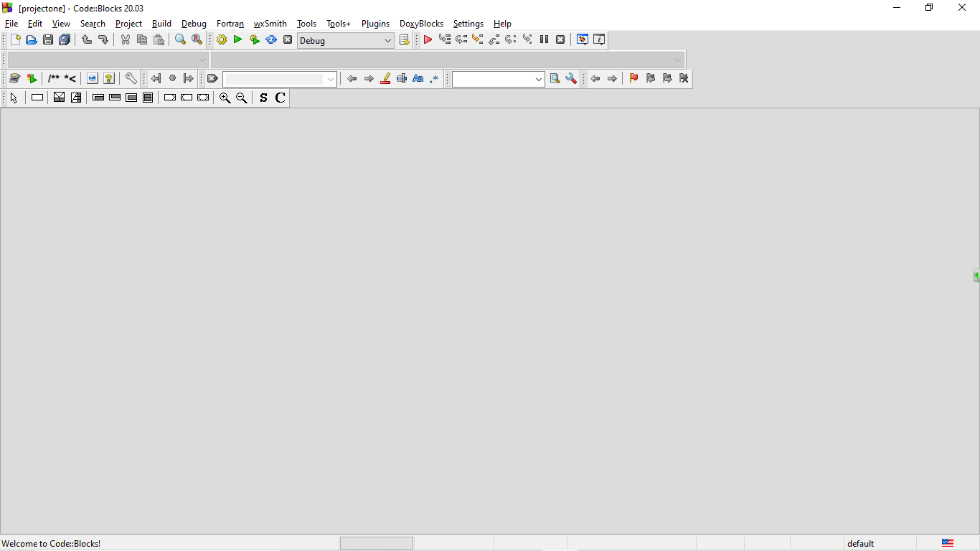This screenshot has width=980, height=551.
Task: Show the select target dialog icon
Action: point(405,40)
